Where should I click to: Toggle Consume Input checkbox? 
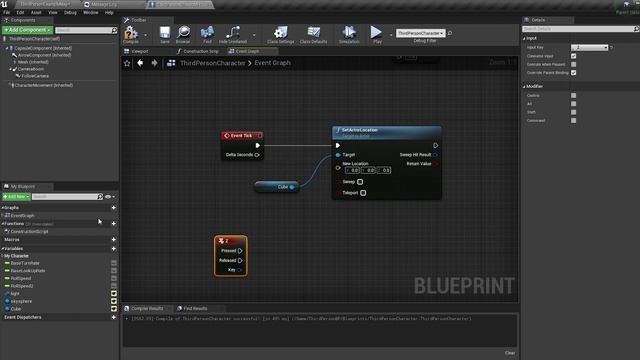(x=573, y=56)
